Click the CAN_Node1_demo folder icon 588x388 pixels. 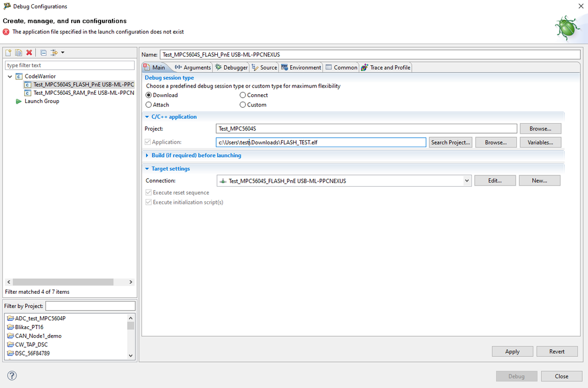[x=11, y=336]
